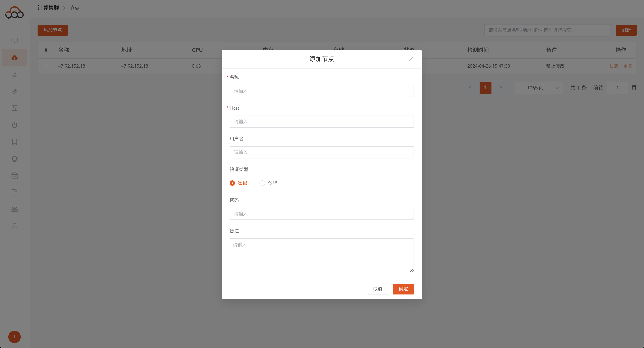The width and height of the screenshot is (644, 348).
Task: Click the Host input field
Action: (x=322, y=122)
